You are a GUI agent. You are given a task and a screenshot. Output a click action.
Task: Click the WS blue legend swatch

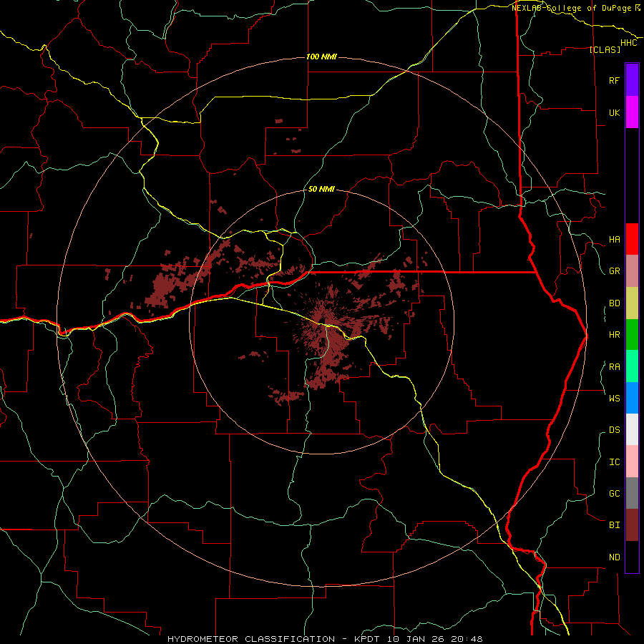[632, 398]
